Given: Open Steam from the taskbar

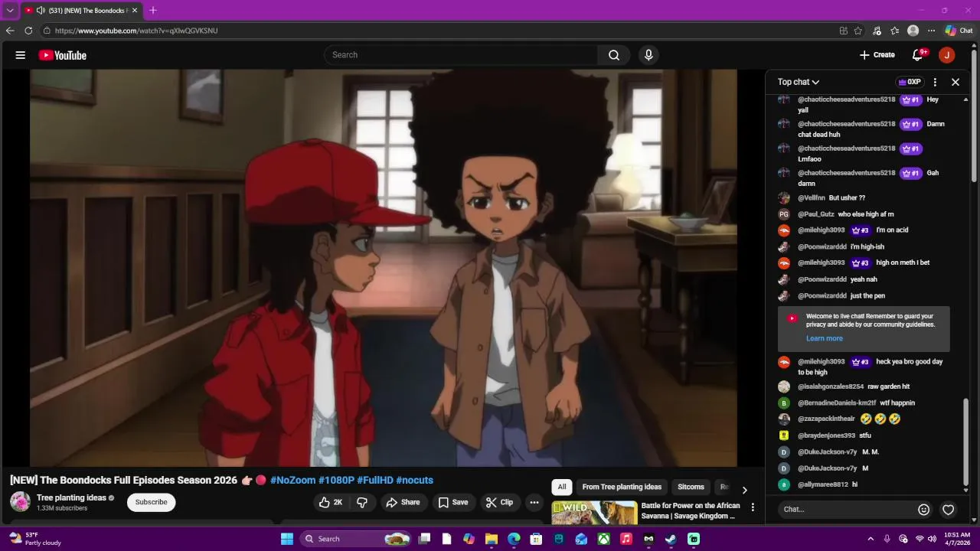Looking at the screenshot, I should (671, 539).
